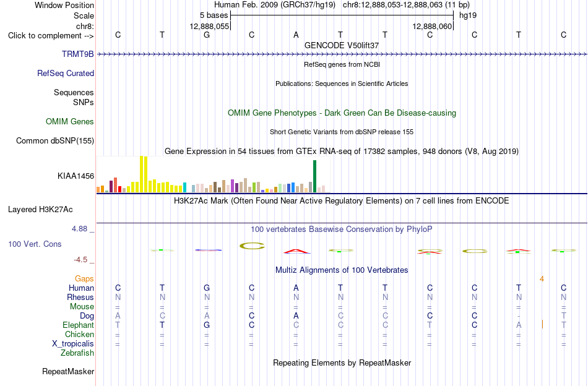Click the Scale label
The image size is (588, 386).
pos(84,15)
